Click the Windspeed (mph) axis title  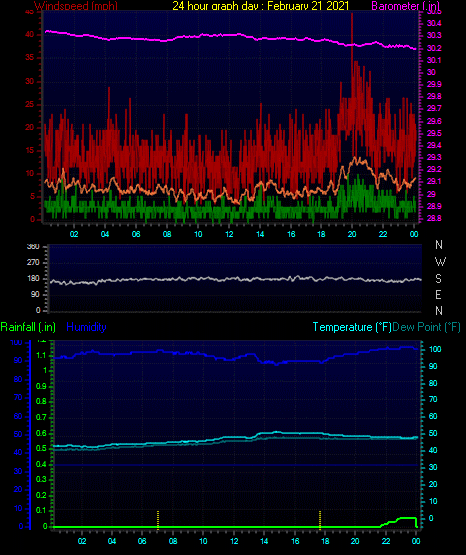tap(76, 6)
